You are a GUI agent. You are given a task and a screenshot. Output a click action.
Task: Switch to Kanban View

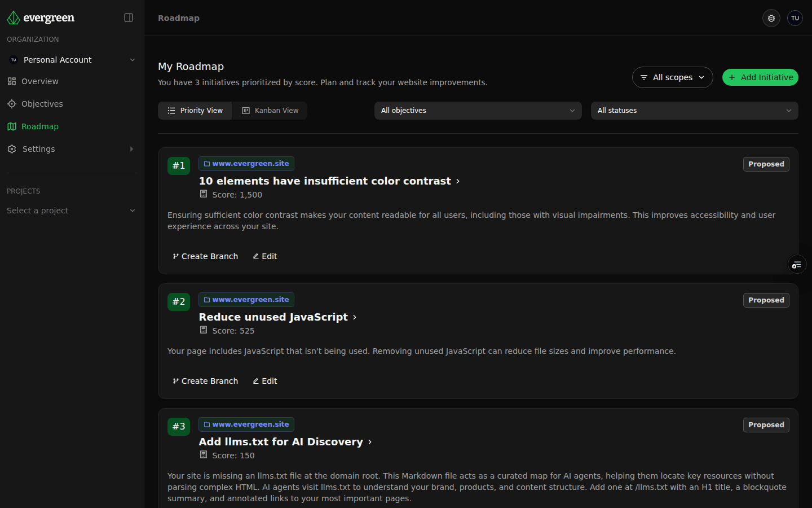pyautogui.click(x=270, y=110)
